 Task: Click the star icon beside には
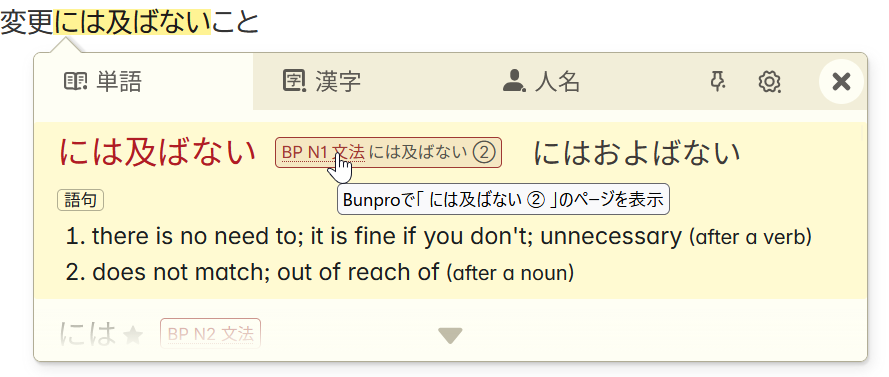point(133,336)
